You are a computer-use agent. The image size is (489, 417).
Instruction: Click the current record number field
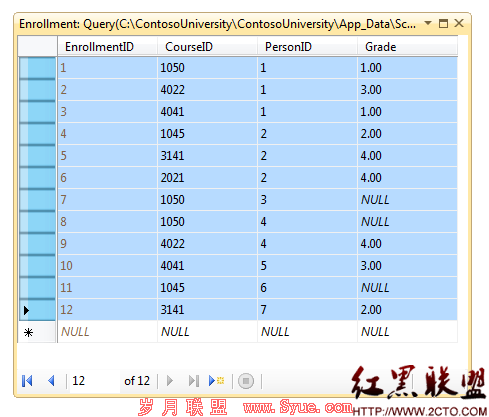[x=94, y=381]
